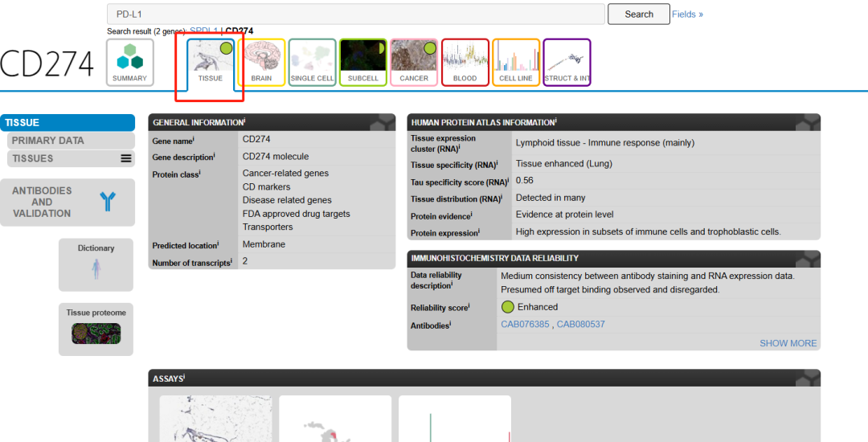Open antibody CAB076385 link

pos(525,325)
